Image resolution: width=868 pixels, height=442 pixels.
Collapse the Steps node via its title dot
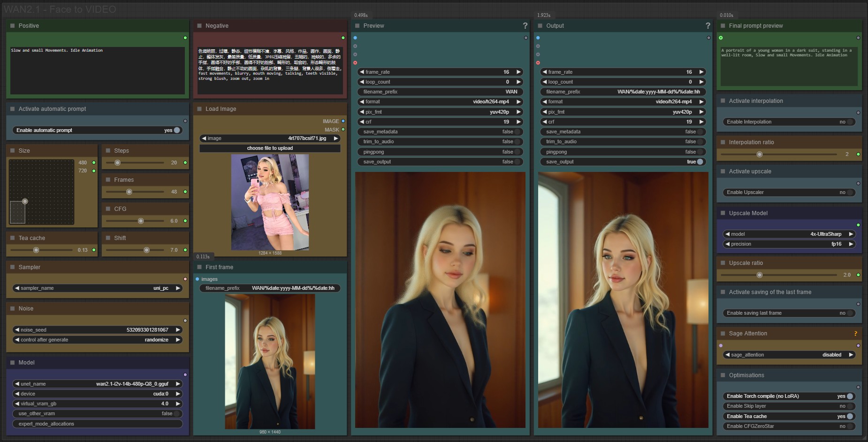[108, 151]
